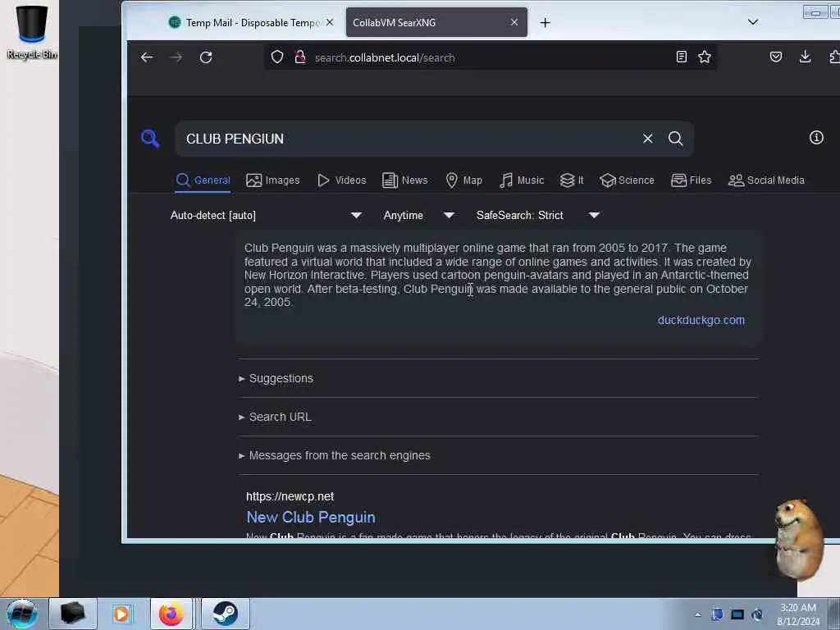Click the https://newcp.net result URL
Image resolution: width=840 pixels, height=630 pixels.
[290, 496]
